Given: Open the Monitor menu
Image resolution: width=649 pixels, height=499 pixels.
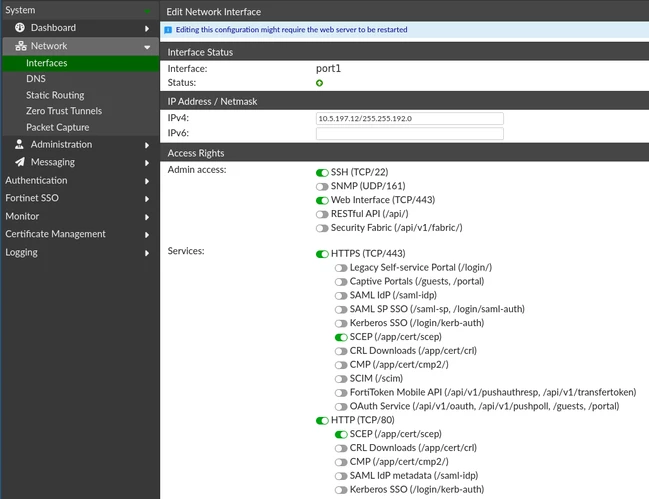Looking at the screenshot, I should [81, 216].
